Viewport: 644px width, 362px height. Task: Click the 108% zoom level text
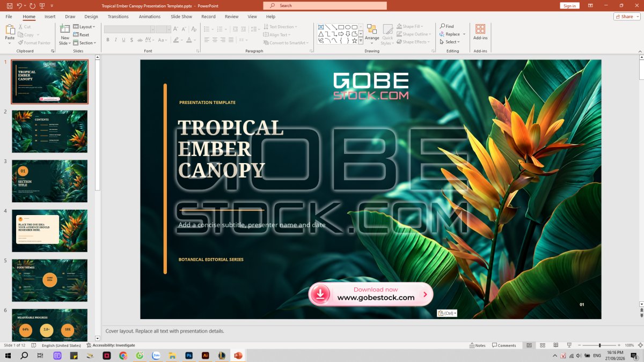coord(630,345)
